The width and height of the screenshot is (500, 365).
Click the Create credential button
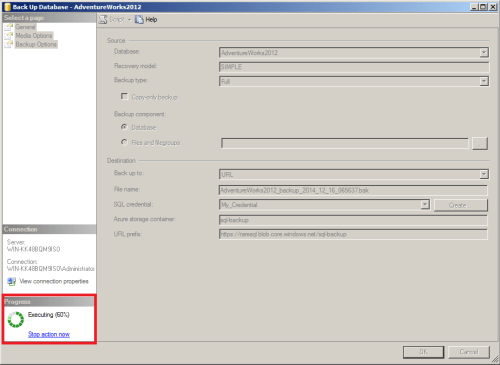[461, 205]
